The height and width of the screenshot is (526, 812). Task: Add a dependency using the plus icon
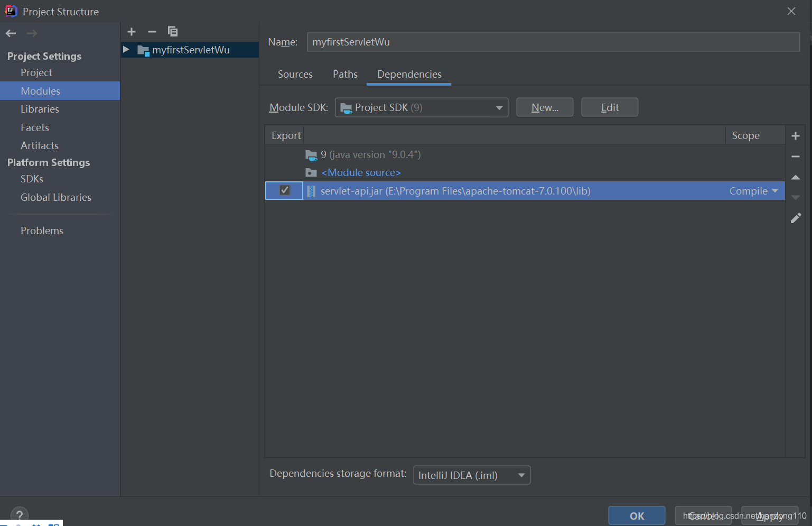[796, 136]
